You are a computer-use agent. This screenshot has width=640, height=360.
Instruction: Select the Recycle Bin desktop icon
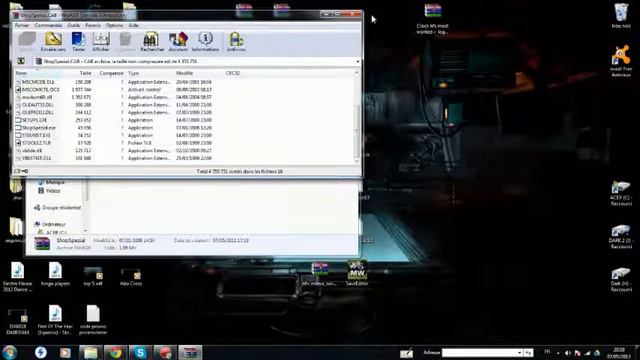[x=621, y=16]
